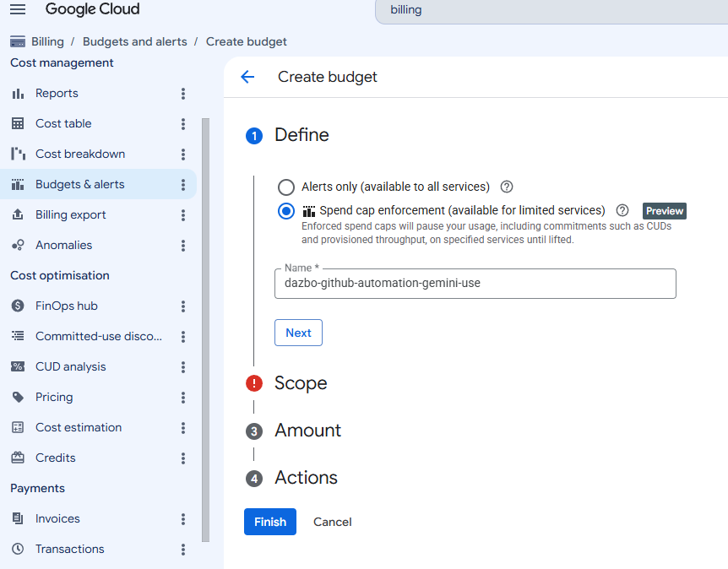Open Committed-use discounts page
Image resolution: width=728 pixels, height=569 pixels.
click(x=99, y=337)
